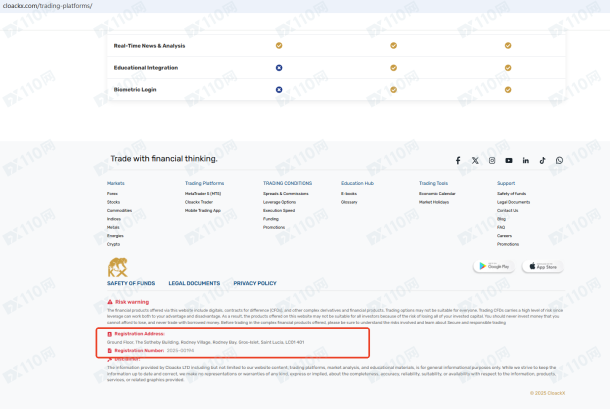Open Economic Calendar under Trading Tools
The height and width of the screenshot is (409, 610).
(x=437, y=193)
